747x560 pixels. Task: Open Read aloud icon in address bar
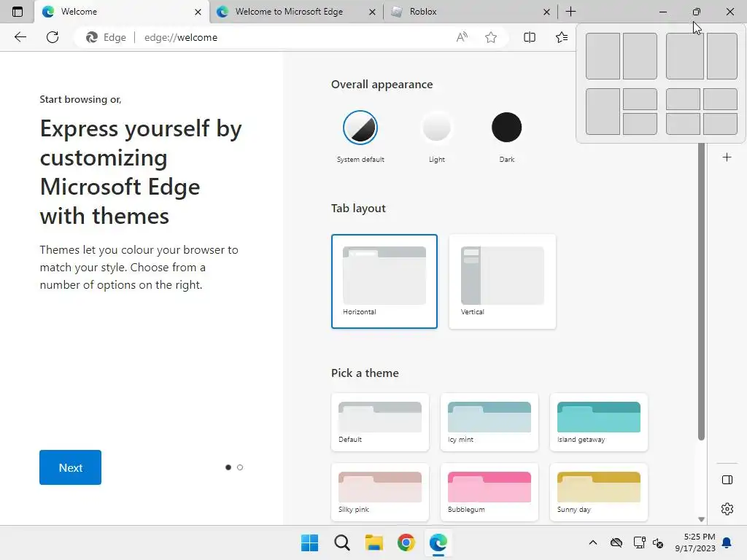tap(462, 37)
